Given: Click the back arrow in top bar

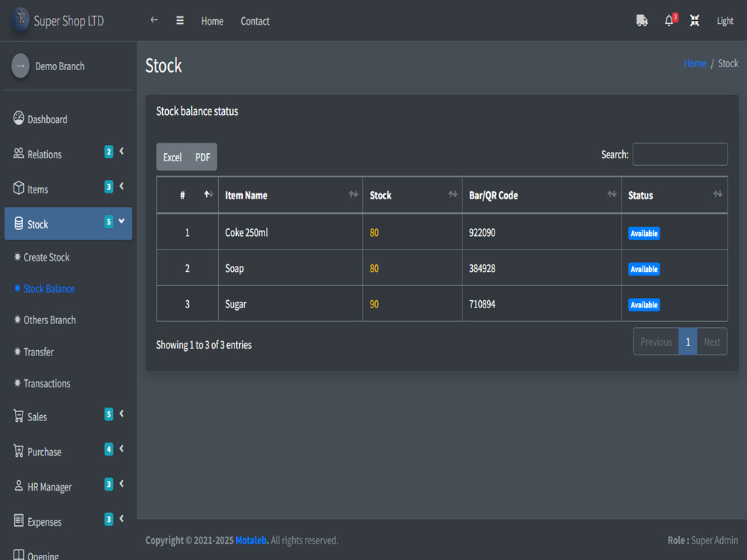Looking at the screenshot, I should [x=154, y=20].
